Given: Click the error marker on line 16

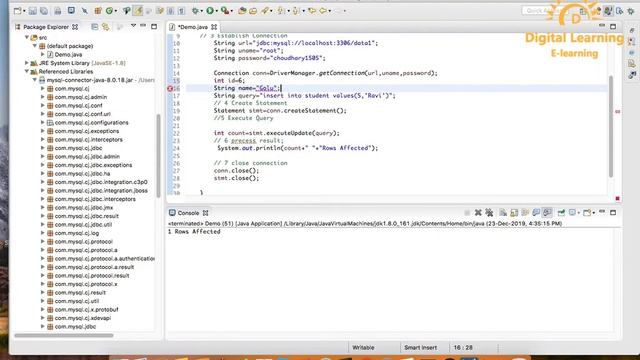Looking at the screenshot, I should click(x=170, y=88).
